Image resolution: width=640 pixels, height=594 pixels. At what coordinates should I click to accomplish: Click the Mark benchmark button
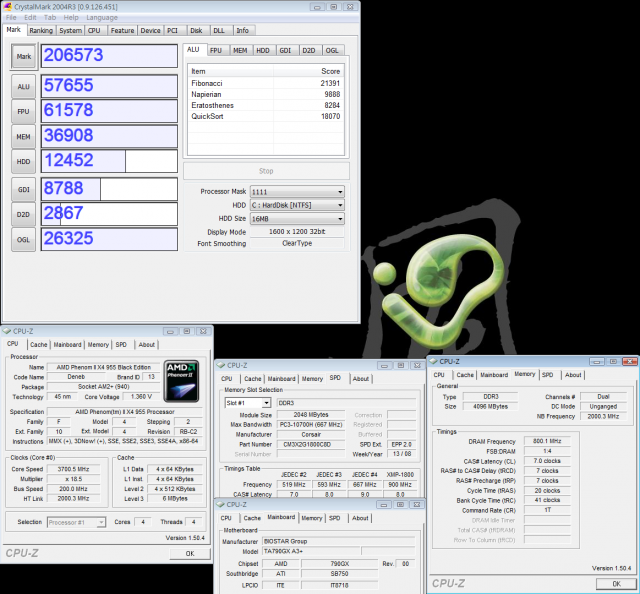[24, 56]
